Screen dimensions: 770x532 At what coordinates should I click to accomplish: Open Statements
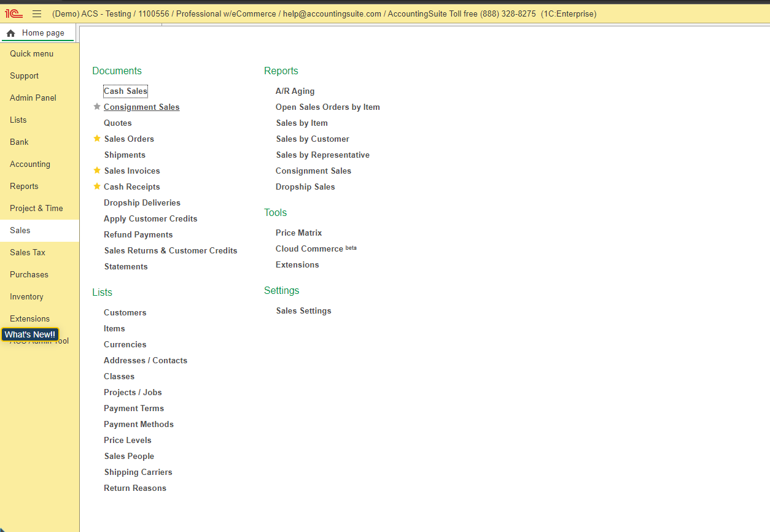coord(126,266)
